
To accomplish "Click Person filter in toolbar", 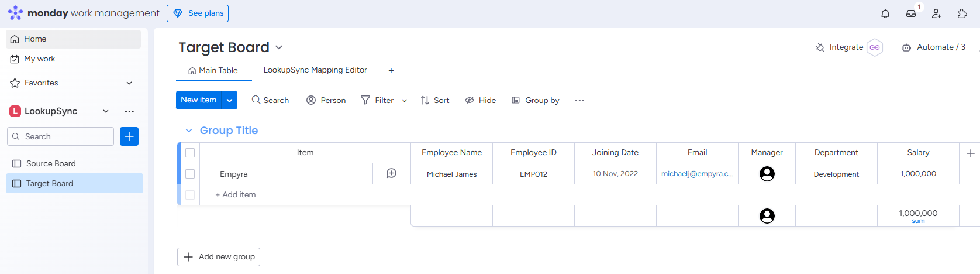I will [326, 100].
